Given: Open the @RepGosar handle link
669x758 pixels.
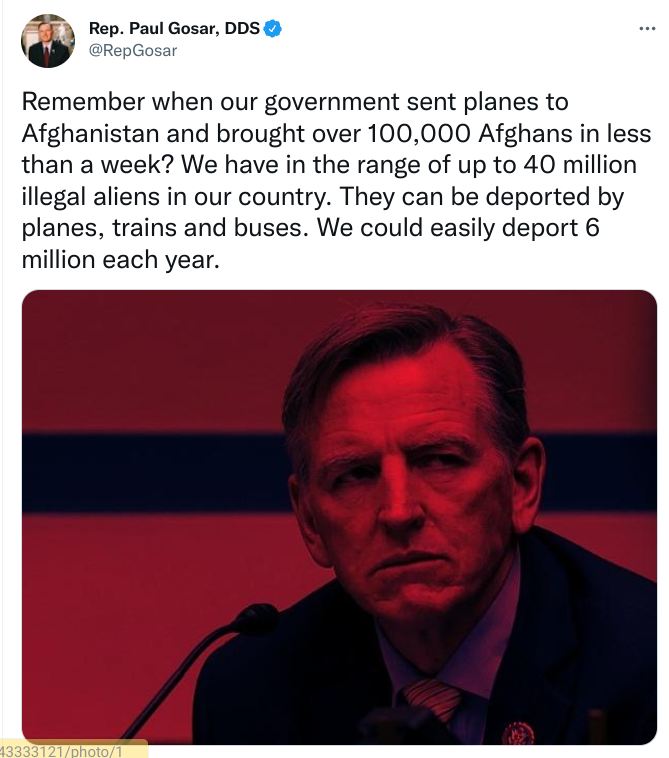Looking at the screenshot, I should pyautogui.click(x=132, y=50).
